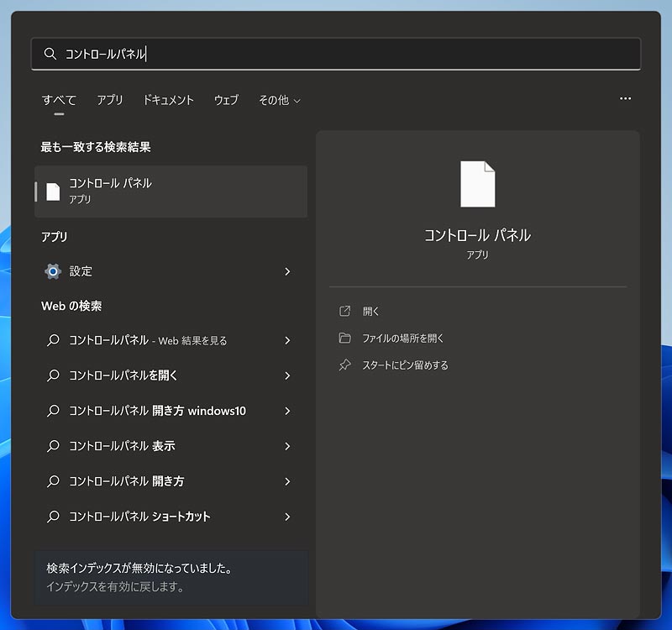Expand chevron for Web 結果を見る row
The image size is (672, 630).
287,340
